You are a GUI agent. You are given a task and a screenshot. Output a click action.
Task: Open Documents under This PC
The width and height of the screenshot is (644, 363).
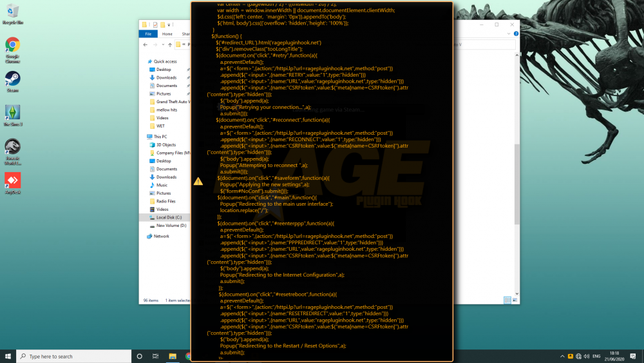[x=166, y=169]
